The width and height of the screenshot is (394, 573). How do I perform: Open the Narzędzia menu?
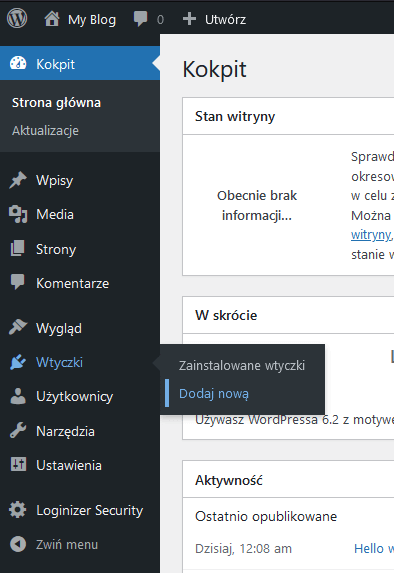[80, 431]
